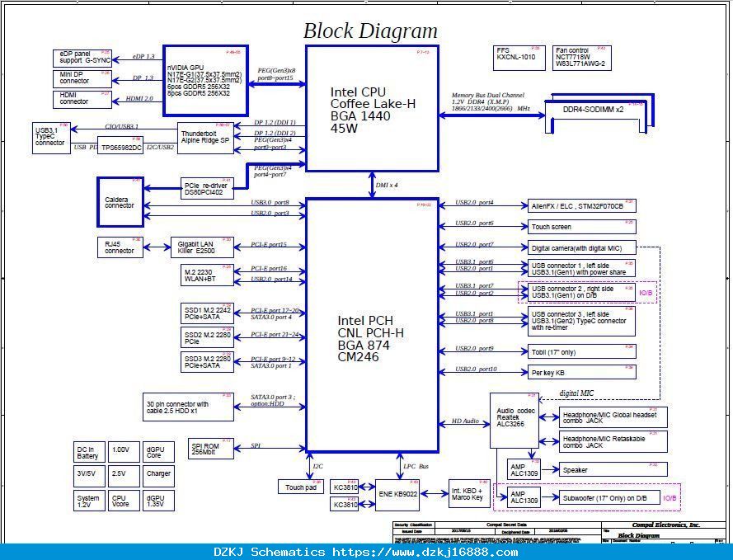This screenshot has width=733, height=560.
Task: Click the 'SSD3 M.2 2280' box
Action: pyautogui.click(x=207, y=362)
